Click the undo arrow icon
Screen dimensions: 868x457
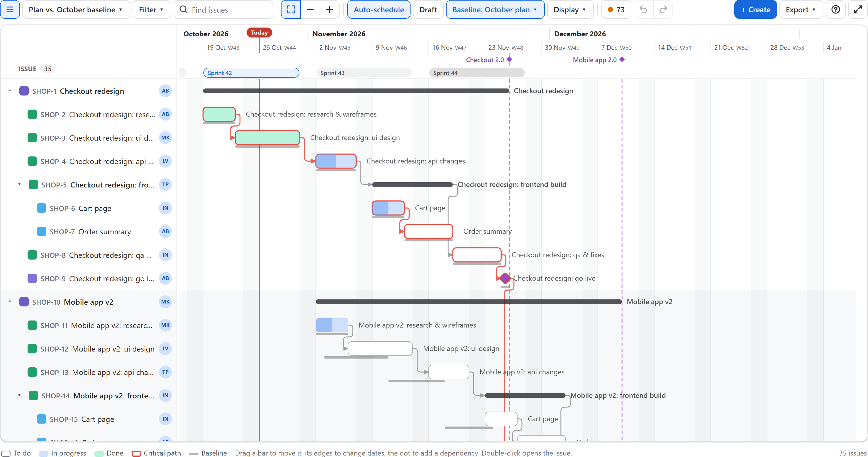[x=643, y=9]
